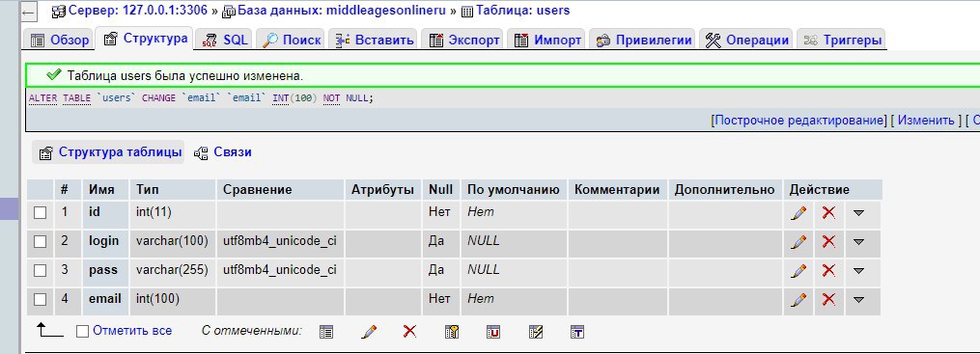Viewport: 980px width, 354px height.
Task: Edit the id column with pencil icon
Action: 798,213
